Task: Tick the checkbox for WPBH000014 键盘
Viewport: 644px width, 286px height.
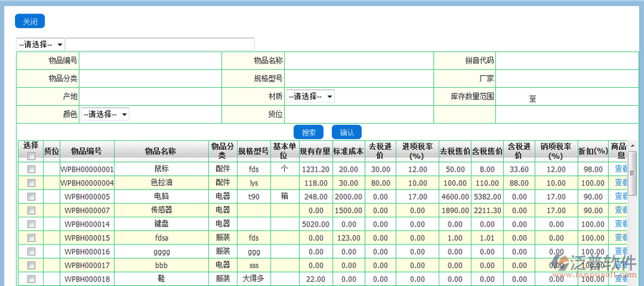Action: click(31, 224)
